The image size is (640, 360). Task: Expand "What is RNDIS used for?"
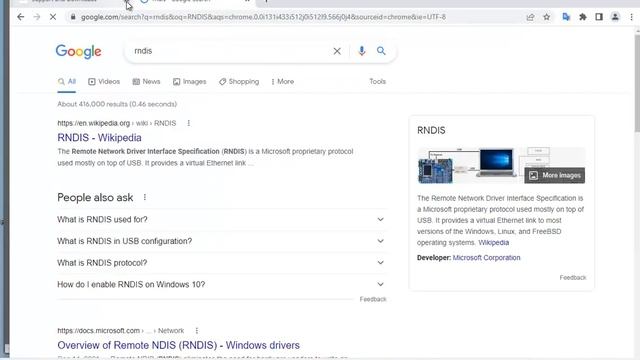[x=222, y=220]
